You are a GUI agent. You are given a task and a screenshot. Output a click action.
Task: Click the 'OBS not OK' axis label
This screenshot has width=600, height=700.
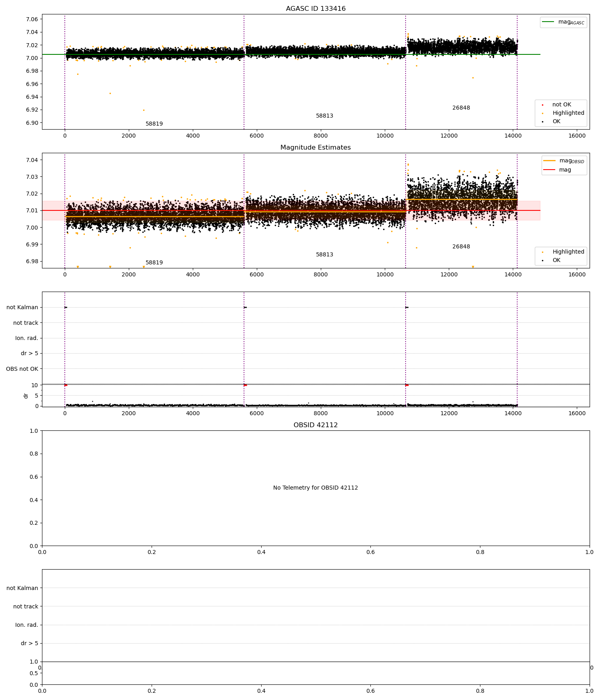[x=22, y=369]
